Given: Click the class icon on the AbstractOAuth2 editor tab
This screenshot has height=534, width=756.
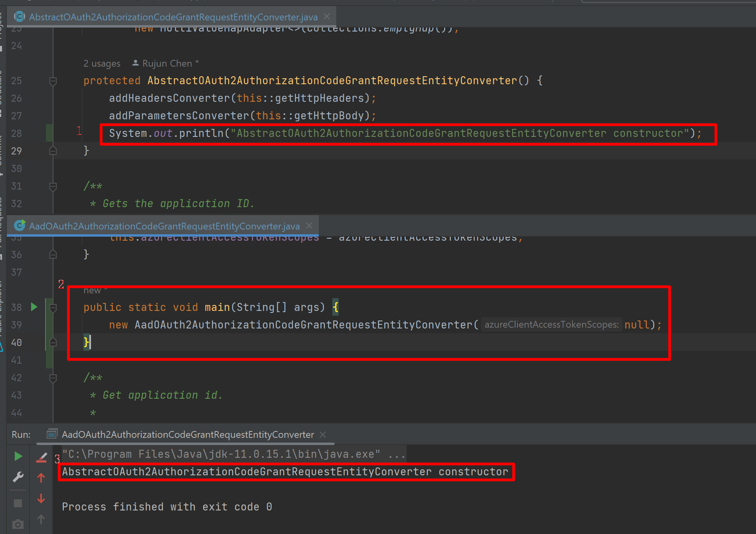Looking at the screenshot, I should [19, 17].
